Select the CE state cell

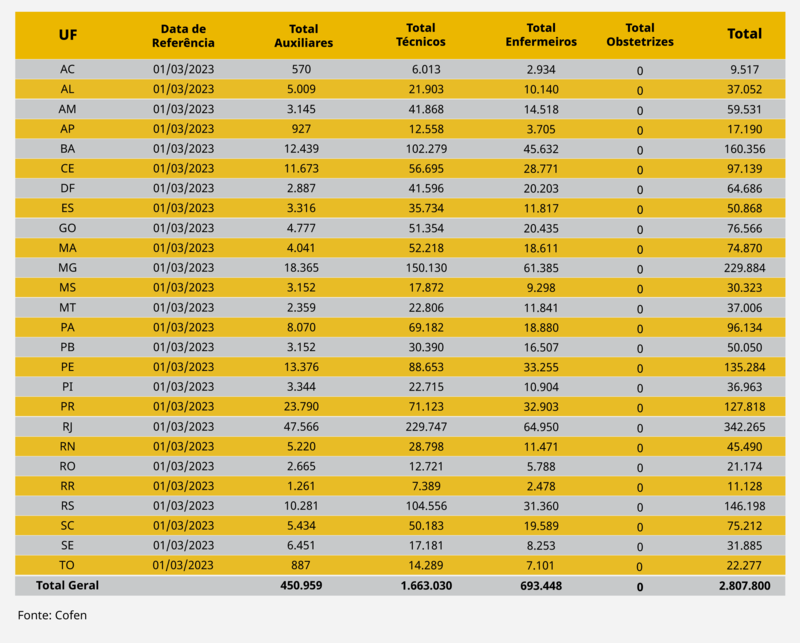click(x=67, y=168)
